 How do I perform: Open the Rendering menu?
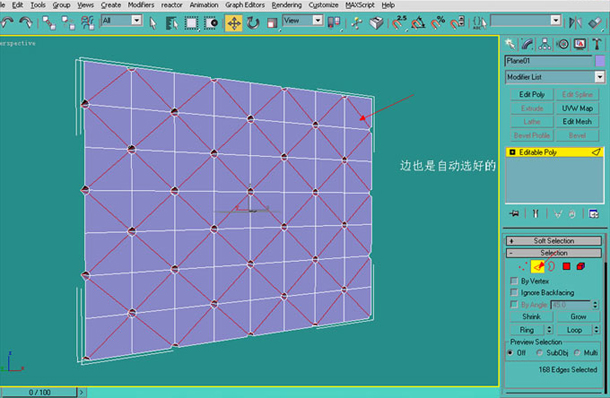coord(286,5)
